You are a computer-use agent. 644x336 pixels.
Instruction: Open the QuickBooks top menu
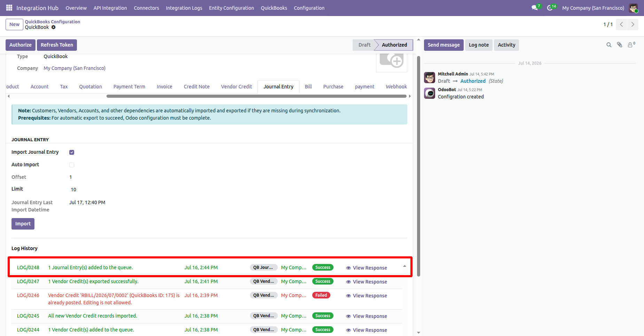(x=274, y=8)
